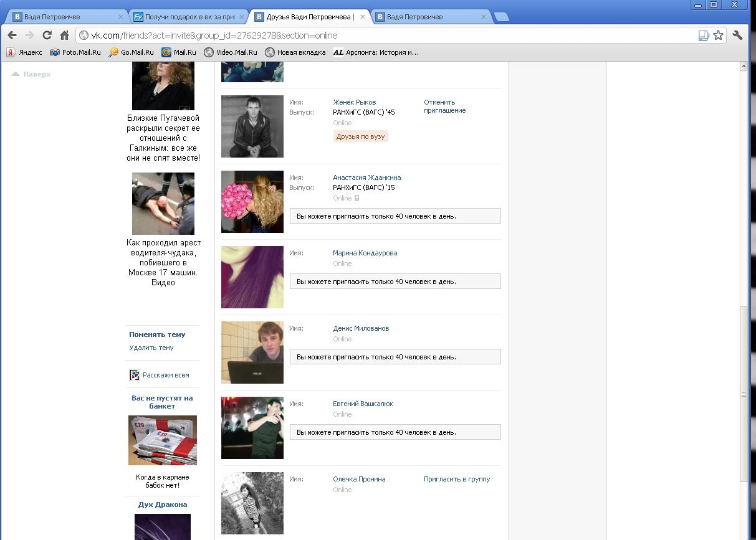Screen dimensions: 756x540
Task: Click Евгений Вашкалюк avatar photo
Action: pyautogui.click(x=252, y=428)
